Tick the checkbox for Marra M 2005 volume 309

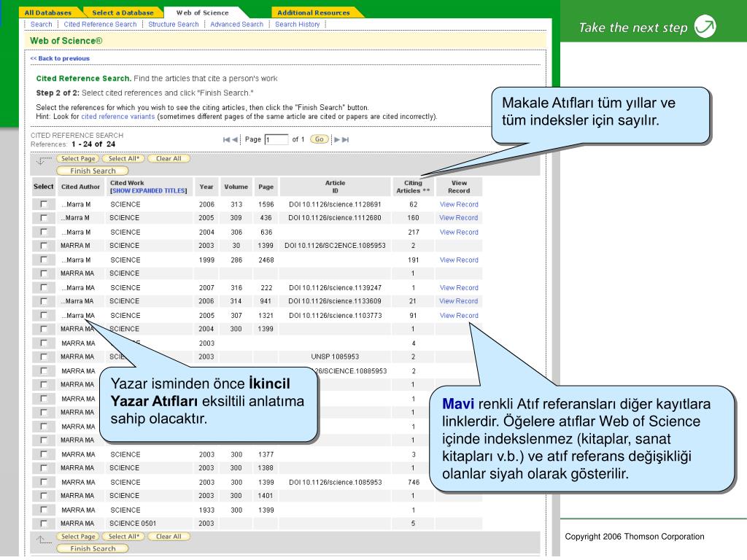(44, 217)
